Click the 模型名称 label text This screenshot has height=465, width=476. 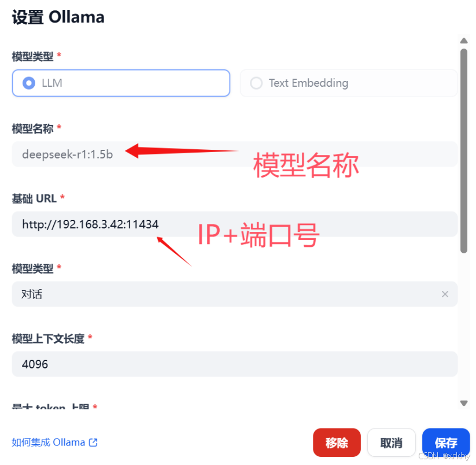32,129
